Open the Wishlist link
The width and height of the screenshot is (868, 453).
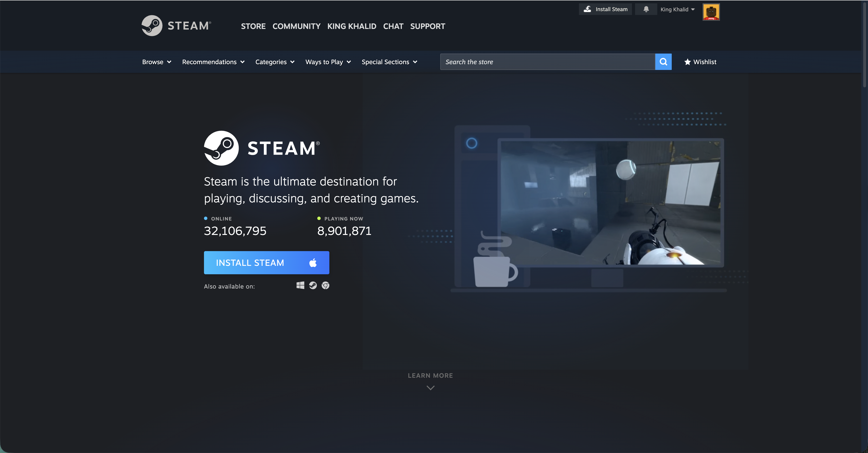(700, 62)
